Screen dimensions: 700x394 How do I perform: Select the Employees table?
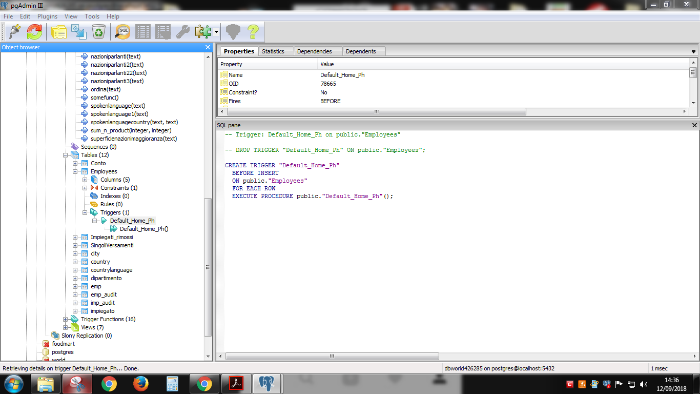[104, 171]
